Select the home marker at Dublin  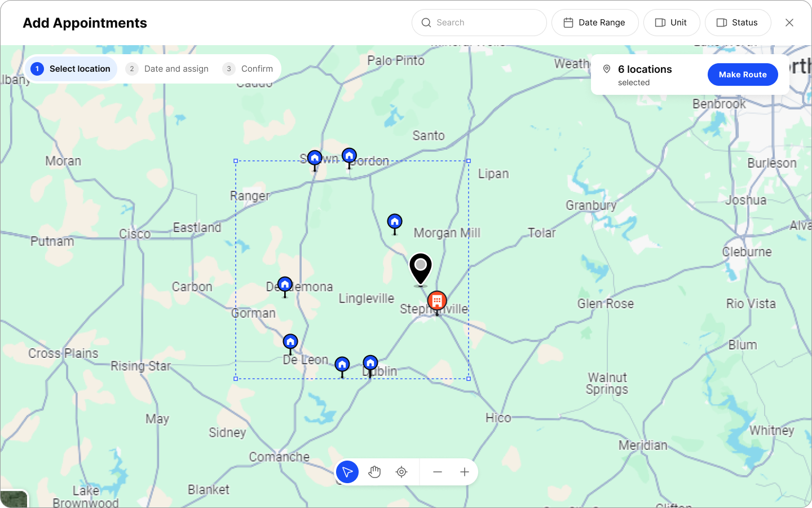point(370,363)
